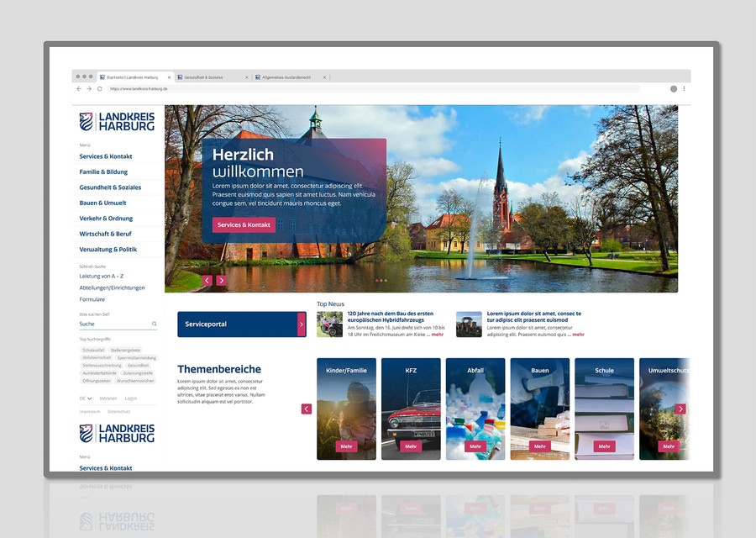
Task: Show next hero slide with right arrow
Action: pyautogui.click(x=221, y=280)
